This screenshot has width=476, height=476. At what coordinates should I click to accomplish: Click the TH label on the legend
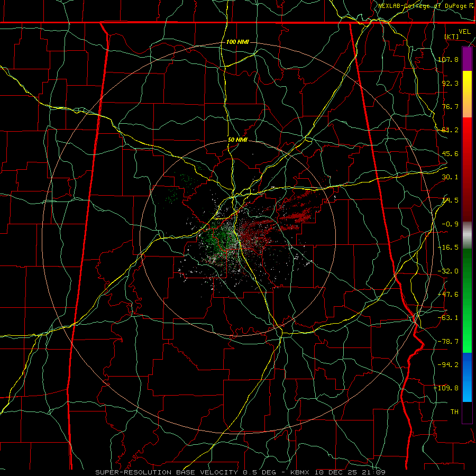coord(454,411)
